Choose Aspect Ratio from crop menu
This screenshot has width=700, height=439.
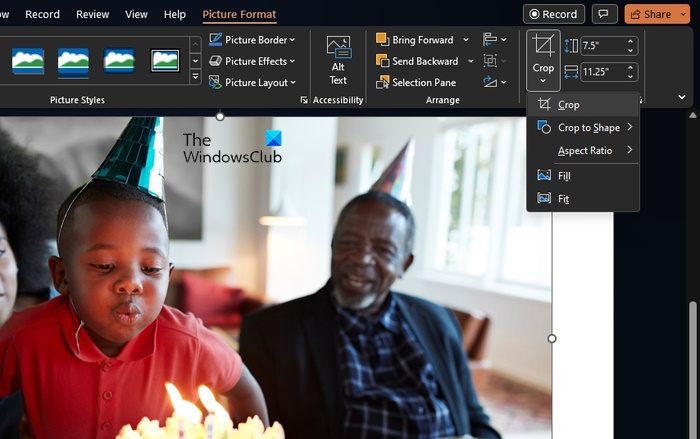point(585,151)
